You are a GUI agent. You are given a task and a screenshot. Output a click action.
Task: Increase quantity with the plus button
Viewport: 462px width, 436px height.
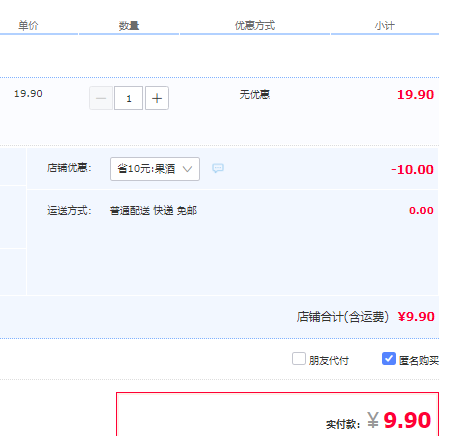(157, 98)
